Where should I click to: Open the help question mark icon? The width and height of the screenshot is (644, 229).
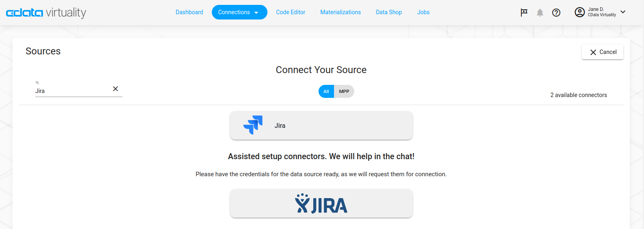coord(556,13)
